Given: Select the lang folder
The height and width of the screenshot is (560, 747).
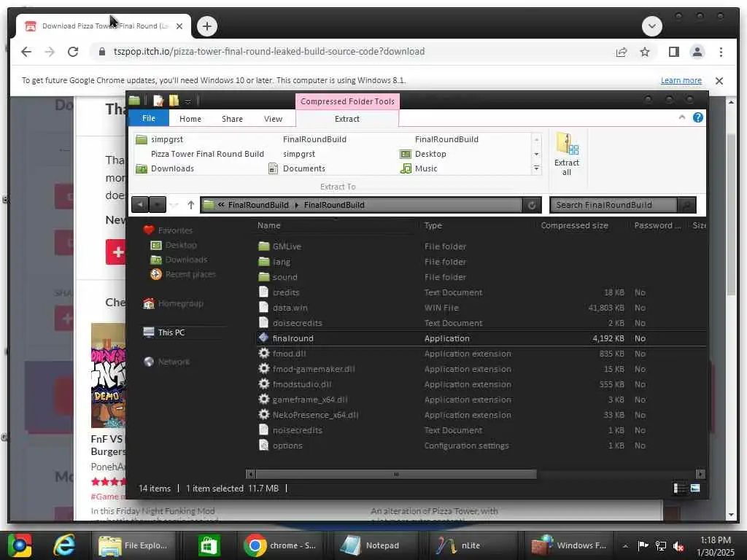Looking at the screenshot, I should (281, 262).
